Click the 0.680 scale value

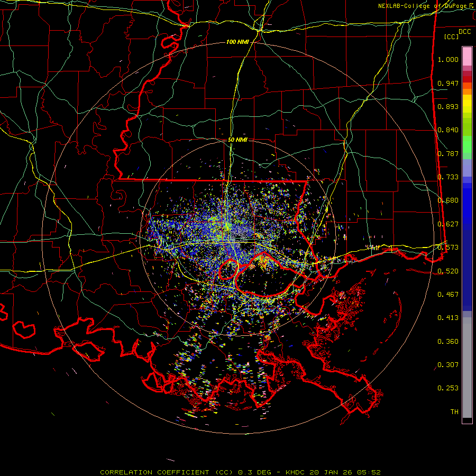tap(448, 200)
